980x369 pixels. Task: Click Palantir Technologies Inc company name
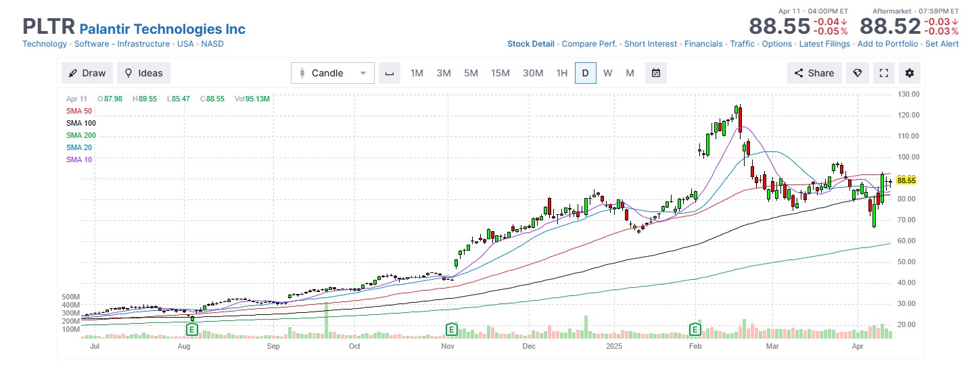(162, 29)
